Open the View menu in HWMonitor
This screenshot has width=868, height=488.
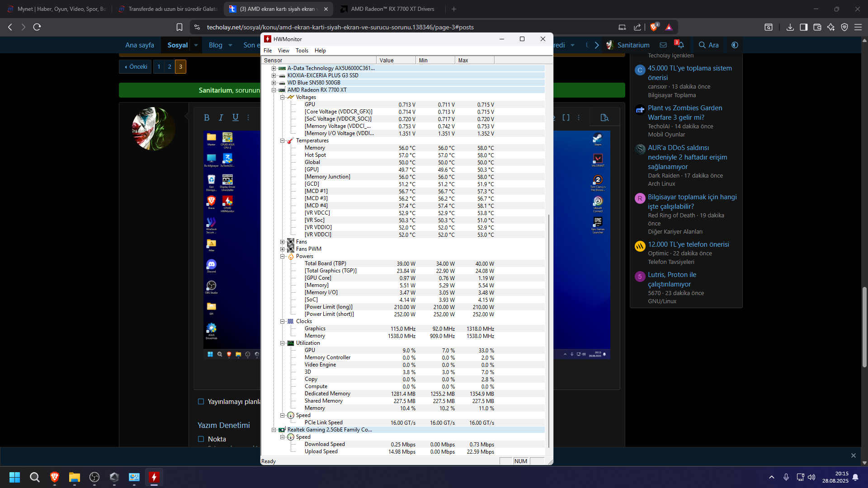[283, 51]
